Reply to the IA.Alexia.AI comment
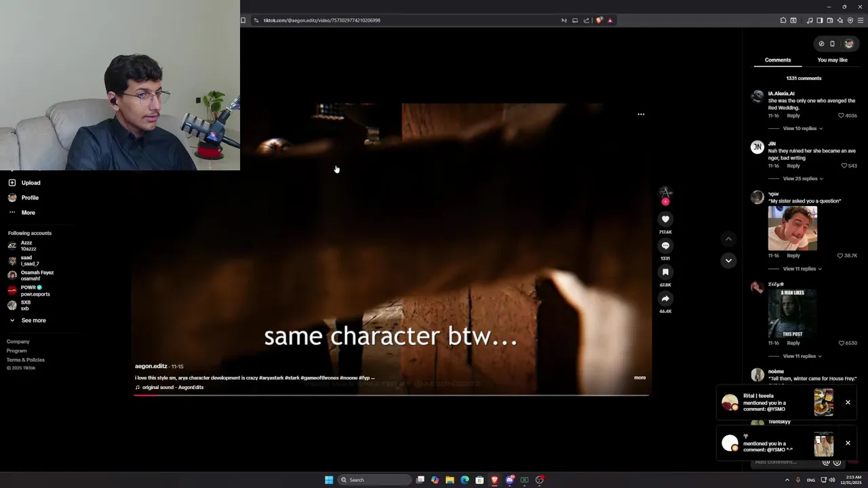The height and width of the screenshot is (488, 868). [x=793, y=115]
